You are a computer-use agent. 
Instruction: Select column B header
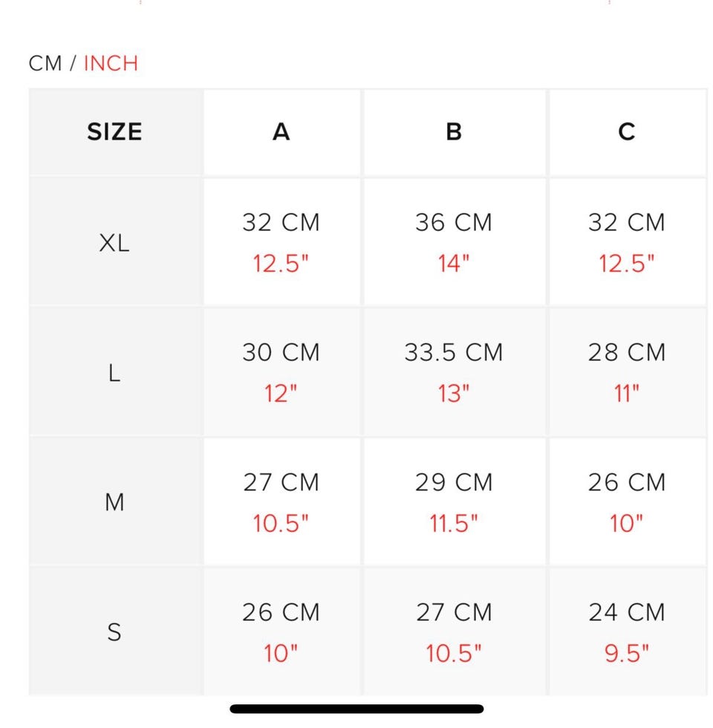(454, 132)
